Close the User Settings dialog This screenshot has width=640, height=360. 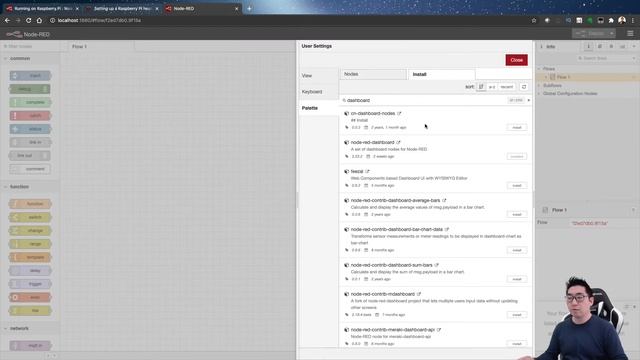coord(516,60)
